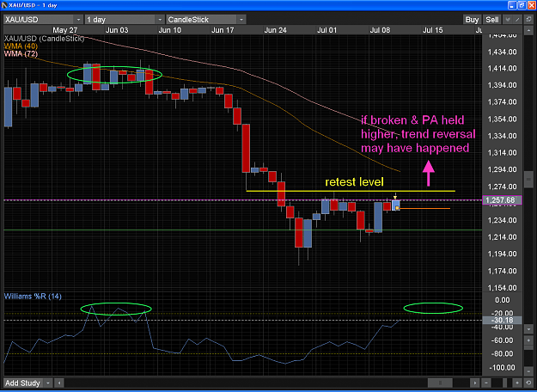This screenshot has width=537, height=392.
Task: Click the reset zoom icon
Action: 528,383
